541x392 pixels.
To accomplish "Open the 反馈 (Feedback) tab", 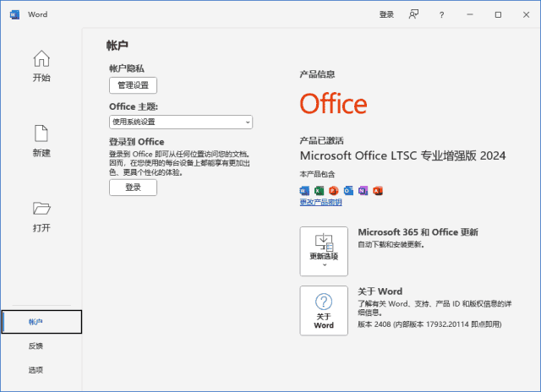I will point(36,346).
